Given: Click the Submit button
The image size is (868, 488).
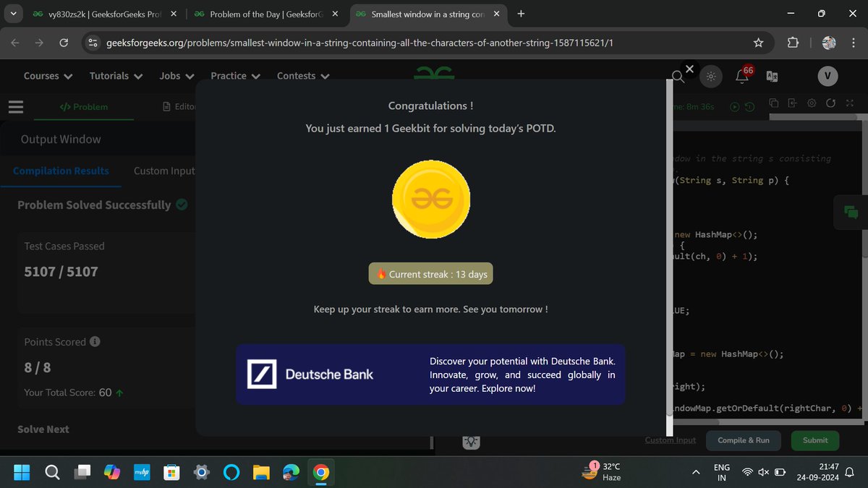Looking at the screenshot, I should point(815,440).
